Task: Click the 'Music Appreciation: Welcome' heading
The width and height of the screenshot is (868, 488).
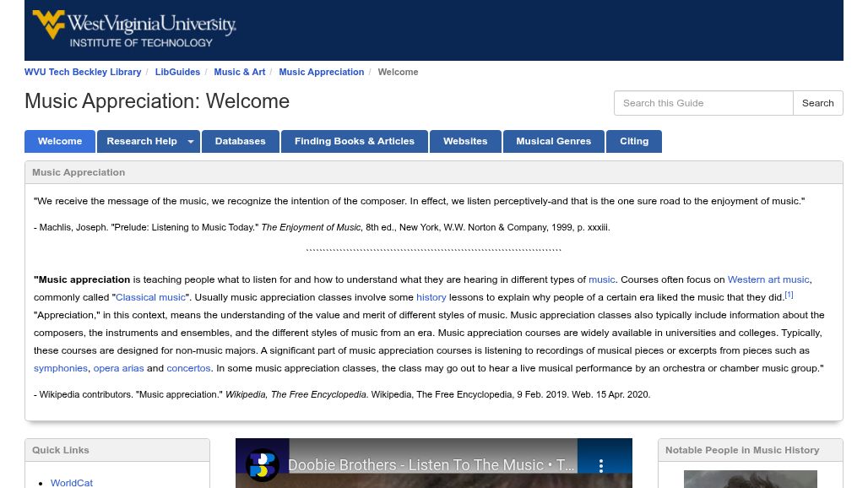Action: pos(157,101)
